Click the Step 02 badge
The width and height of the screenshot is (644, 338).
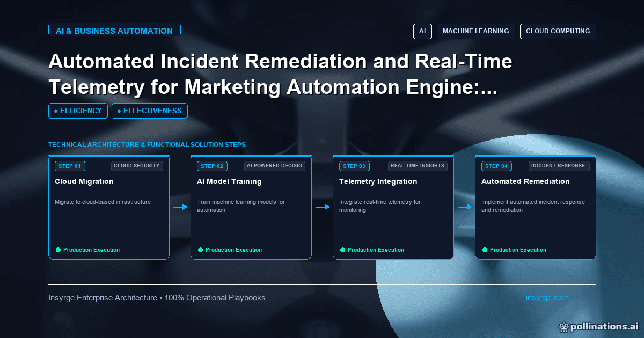pyautogui.click(x=212, y=166)
